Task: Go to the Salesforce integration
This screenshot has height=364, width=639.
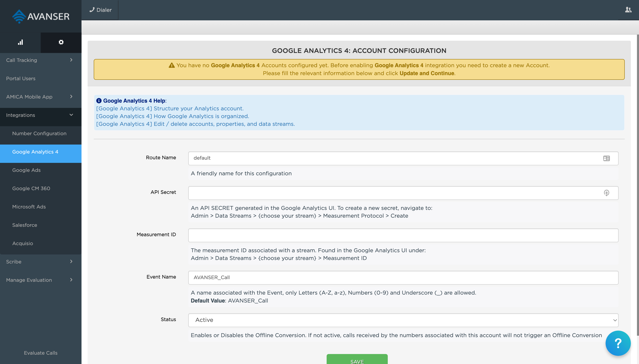Action: pos(24,225)
